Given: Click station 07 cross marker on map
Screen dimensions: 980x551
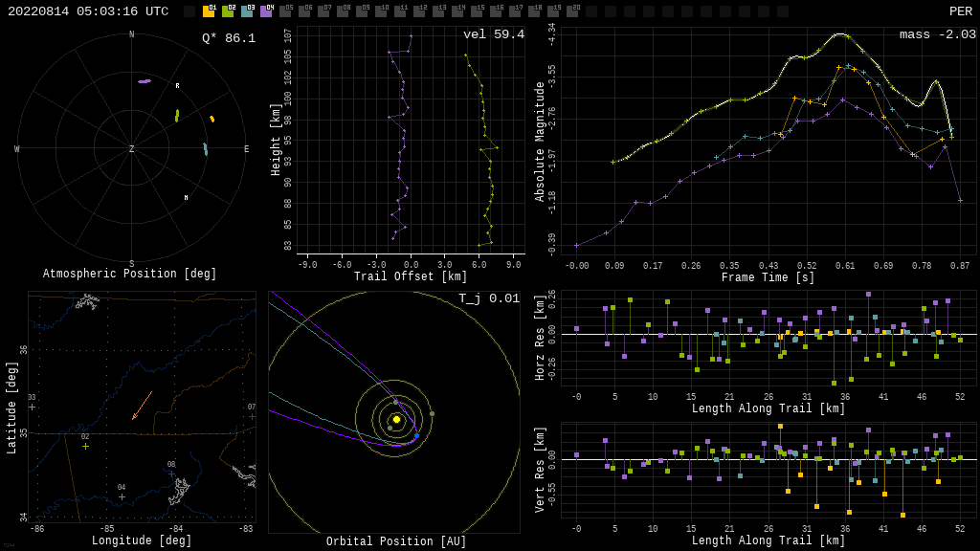Looking at the screenshot, I should (x=252, y=416).
